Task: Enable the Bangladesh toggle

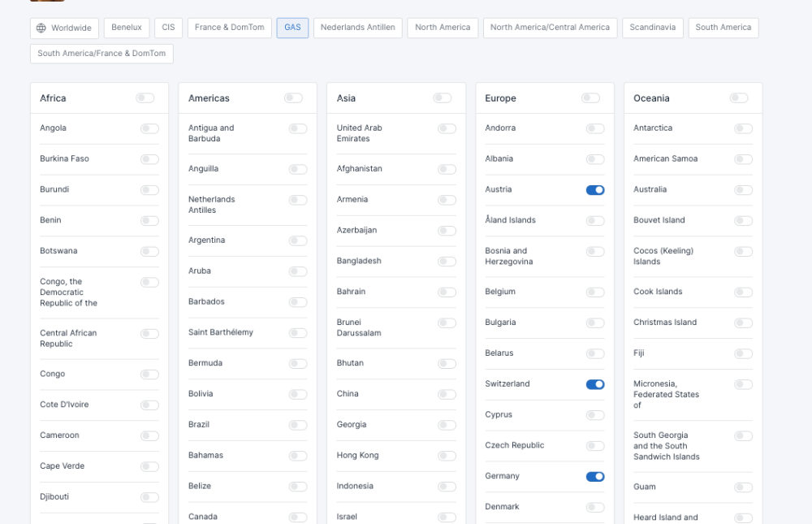Action: click(447, 262)
